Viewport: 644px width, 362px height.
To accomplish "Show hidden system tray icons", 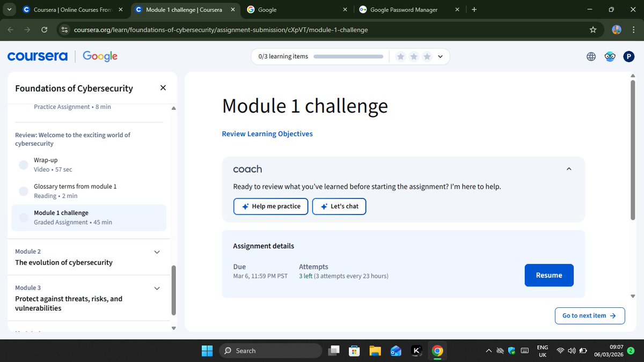I will 488,351.
